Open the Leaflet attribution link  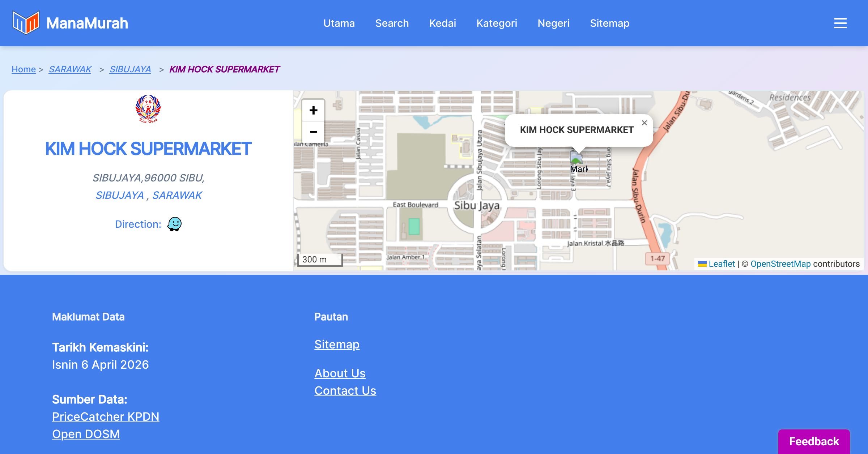[x=721, y=264]
